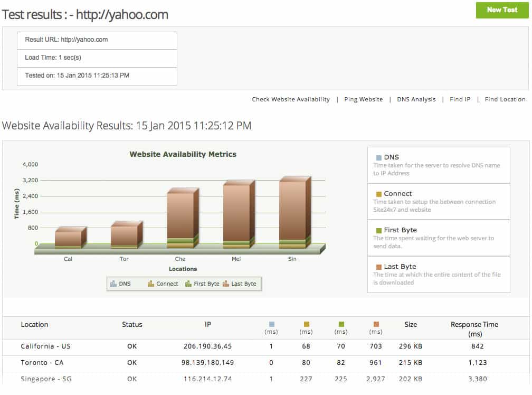Click the Last Byte bar icon in chart legend
Image resolution: width=532 pixels, height=395 pixels.
pos(226,284)
